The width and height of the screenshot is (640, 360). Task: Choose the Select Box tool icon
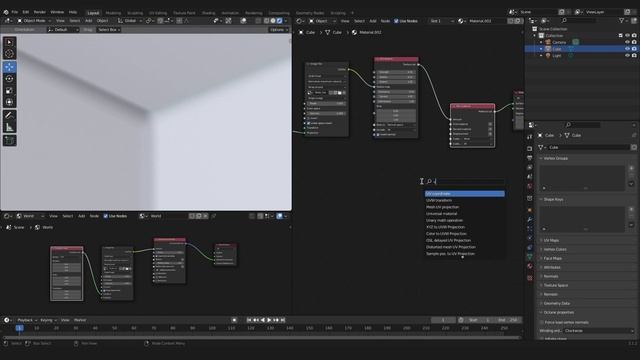click(x=9, y=42)
